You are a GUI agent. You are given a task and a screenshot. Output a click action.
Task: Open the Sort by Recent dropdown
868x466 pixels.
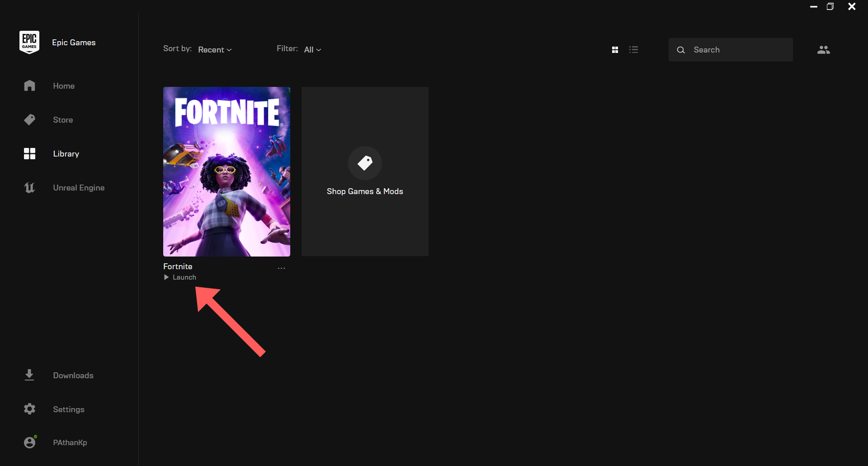tap(214, 50)
